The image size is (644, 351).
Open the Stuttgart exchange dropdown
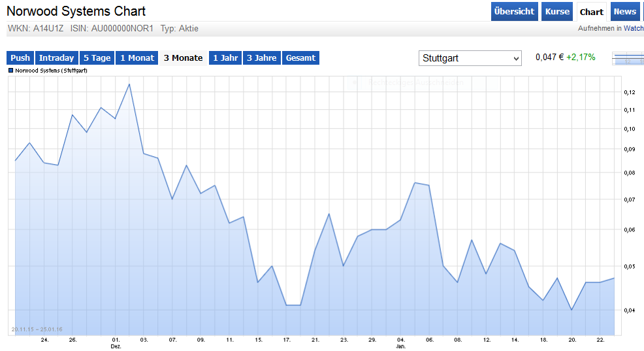coord(470,58)
